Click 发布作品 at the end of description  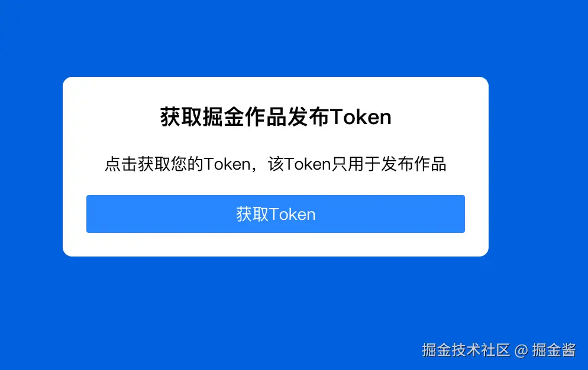point(413,164)
